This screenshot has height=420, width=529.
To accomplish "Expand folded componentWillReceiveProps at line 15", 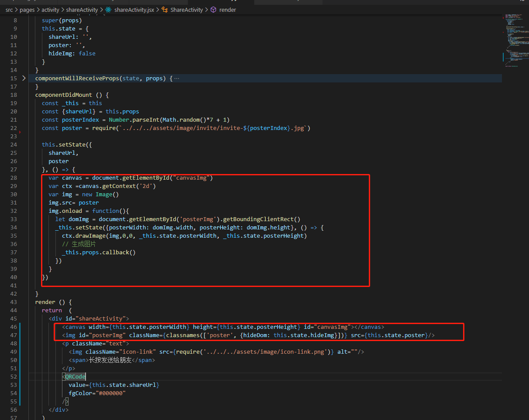I will [24, 78].
